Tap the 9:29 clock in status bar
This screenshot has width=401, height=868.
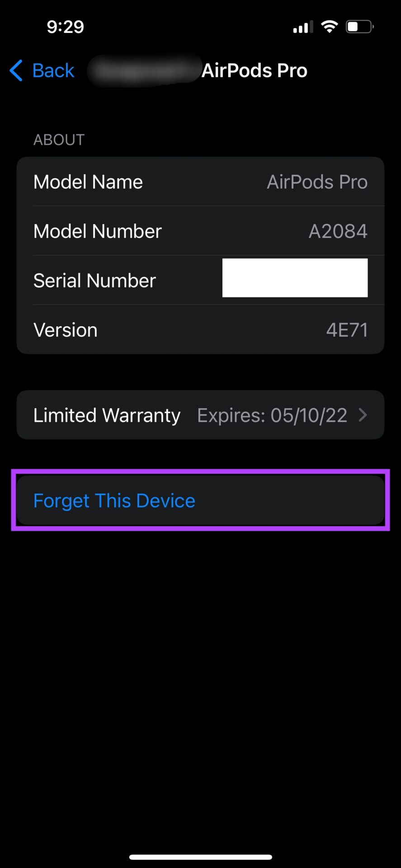pos(66,27)
